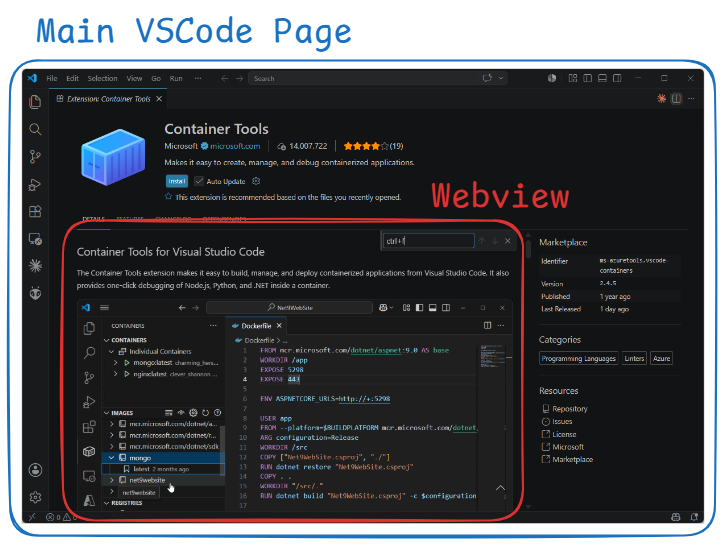Screen dimensions: 725x545
Task: Click the alien face icon in activity bar
Action: pyautogui.click(x=35, y=293)
